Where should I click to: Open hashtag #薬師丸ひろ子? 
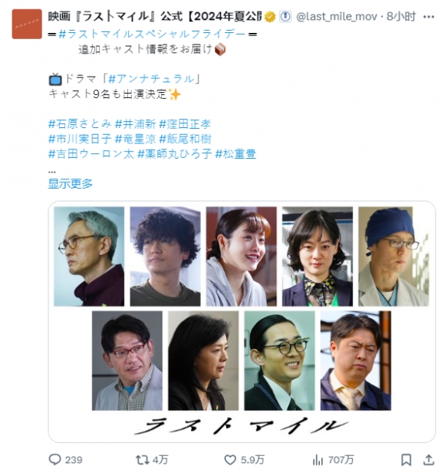tap(175, 153)
